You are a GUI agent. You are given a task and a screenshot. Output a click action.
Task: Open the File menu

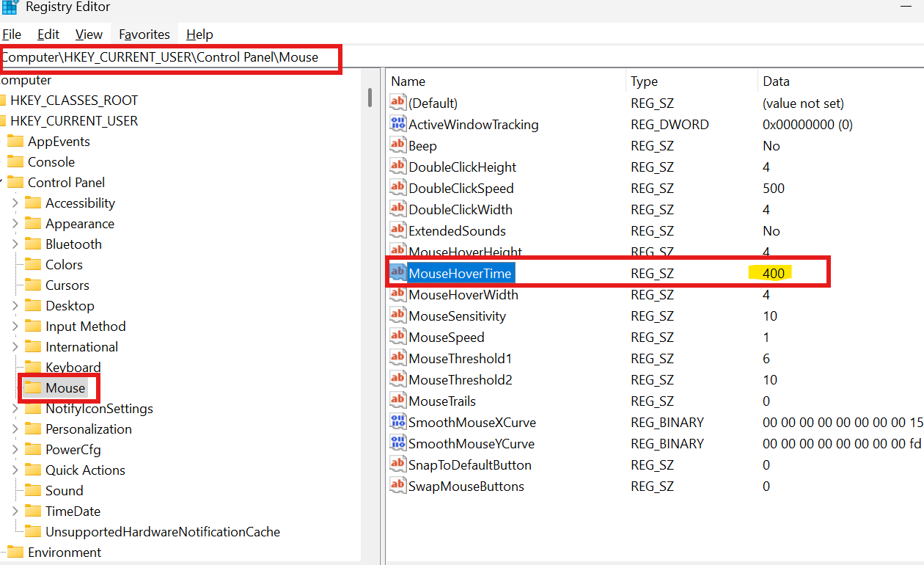pos(11,34)
